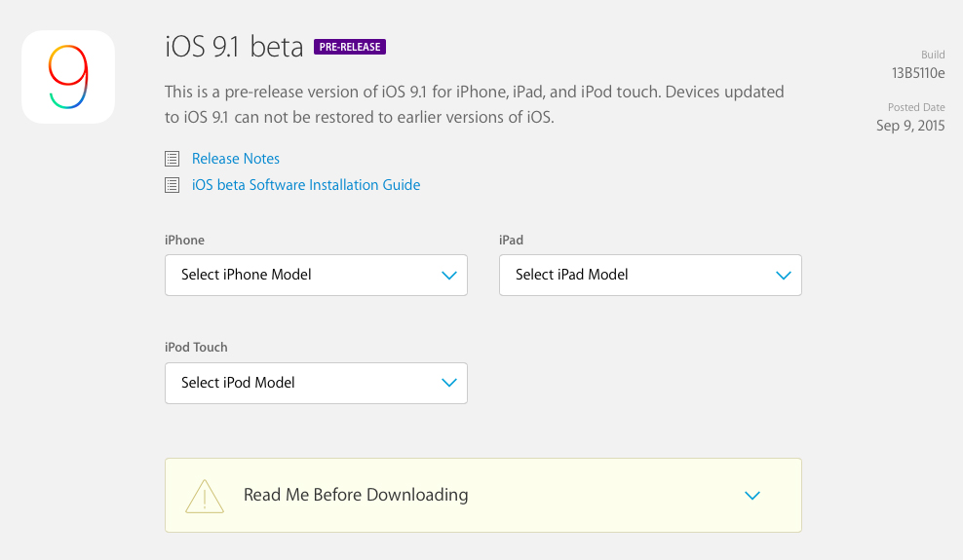Click the blue arrow in iPod selector
This screenshot has height=560, width=963.
pos(449,383)
